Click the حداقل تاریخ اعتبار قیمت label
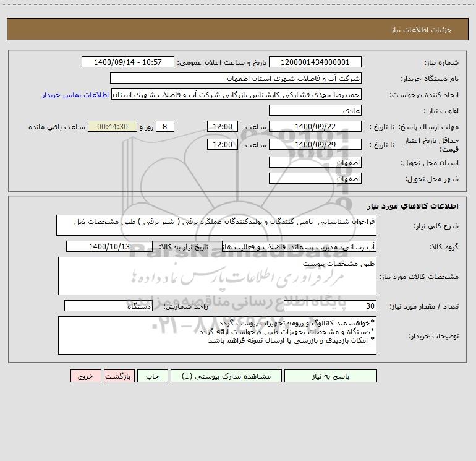The height and width of the screenshot is (461, 476). click(x=431, y=145)
